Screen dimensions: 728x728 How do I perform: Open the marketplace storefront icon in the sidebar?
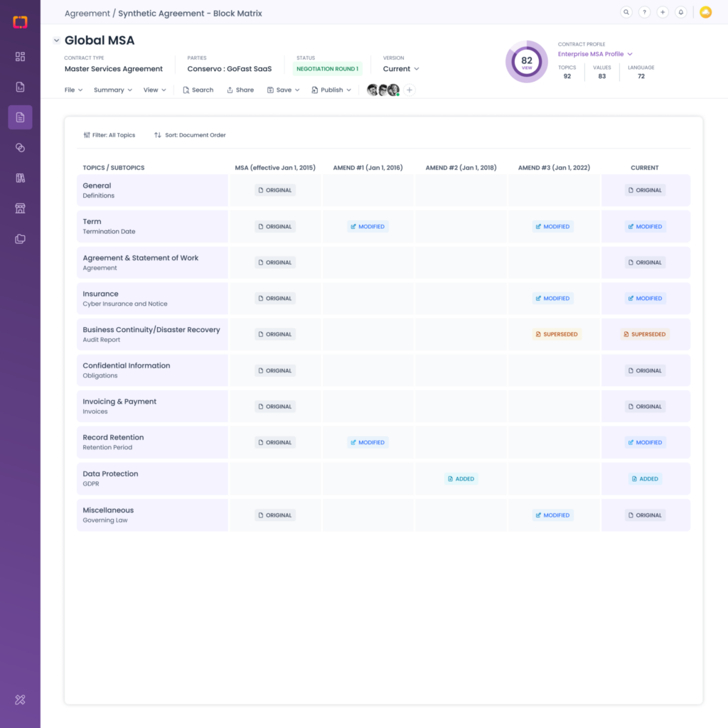pyautogui.click(x=20, y=208)
